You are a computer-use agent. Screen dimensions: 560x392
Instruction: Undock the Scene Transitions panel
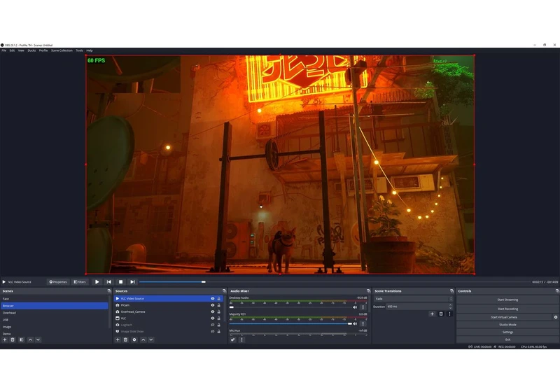point(451,291)
